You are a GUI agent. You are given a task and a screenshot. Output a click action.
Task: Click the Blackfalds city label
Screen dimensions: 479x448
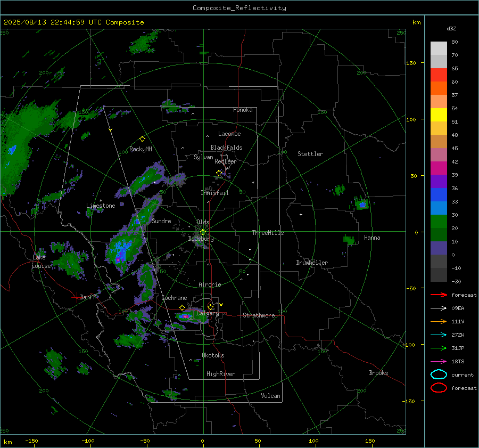tap(226, 148)
